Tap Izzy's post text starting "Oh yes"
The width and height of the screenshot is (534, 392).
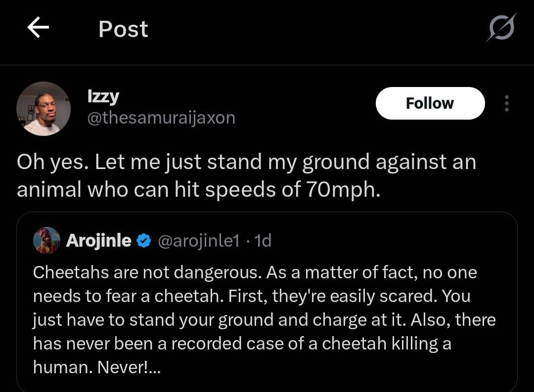tap(246, 162)
